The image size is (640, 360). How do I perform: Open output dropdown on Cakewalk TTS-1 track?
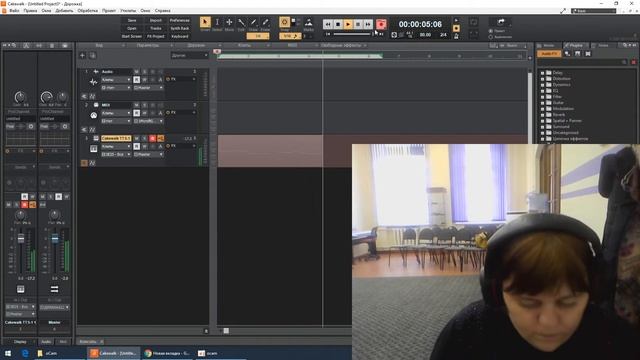tap(149, 155)
